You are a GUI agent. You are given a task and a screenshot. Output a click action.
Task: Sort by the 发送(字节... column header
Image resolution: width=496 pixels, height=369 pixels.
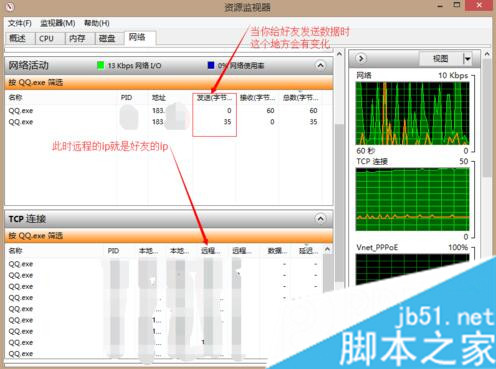(x=214, y=98)
